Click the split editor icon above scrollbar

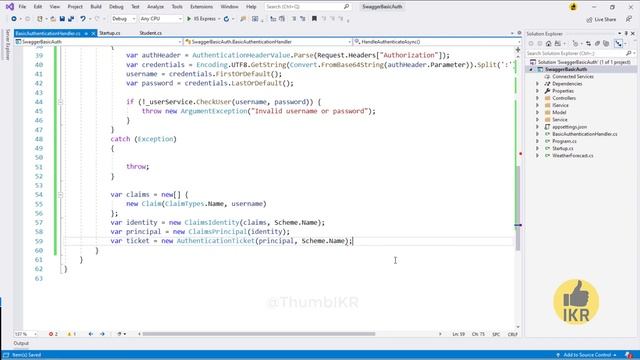[x=518, y=50]
